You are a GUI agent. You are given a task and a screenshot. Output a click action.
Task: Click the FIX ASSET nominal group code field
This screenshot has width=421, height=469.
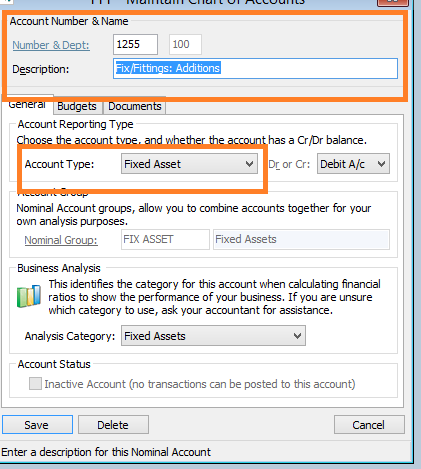click(165, 239)
